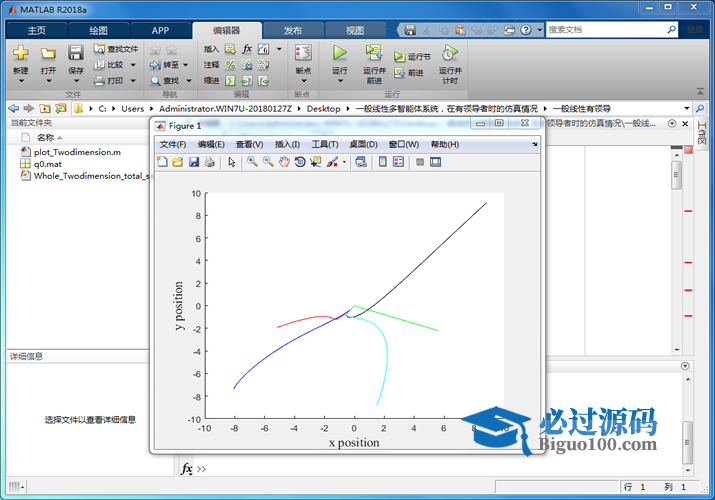The width and height of the screenshot is (715, 500).
Task: Open Figure Window (窗口) menu
Action: tap(404, 144)
